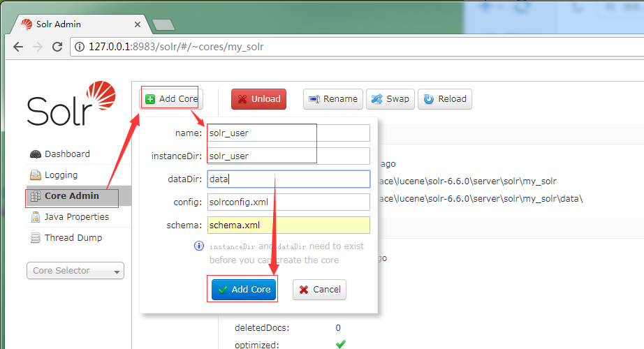The image size is (644, 349).
Task: Select Core Admin in sidebar
Action: [x=79, y=196]
